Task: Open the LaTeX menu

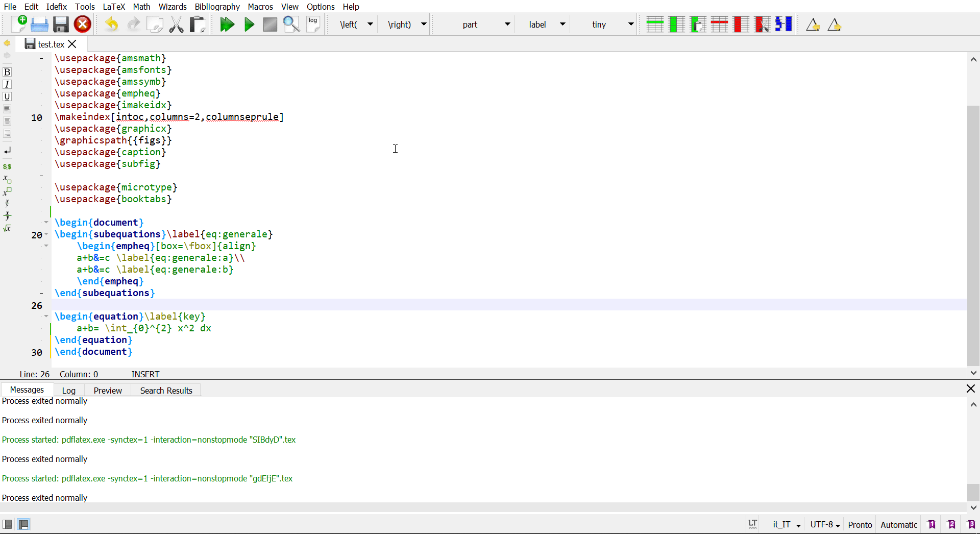Action: [114, 7]
